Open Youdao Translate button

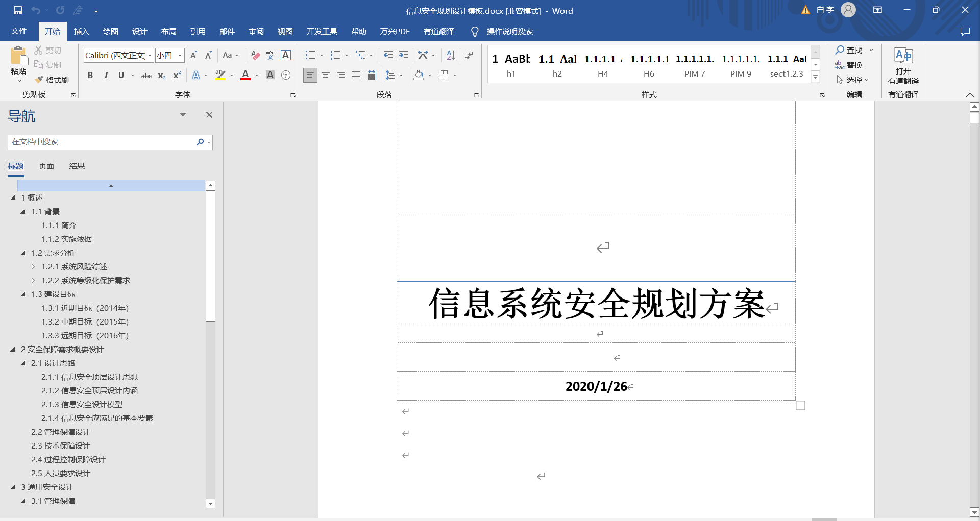[x=903, y=66]
